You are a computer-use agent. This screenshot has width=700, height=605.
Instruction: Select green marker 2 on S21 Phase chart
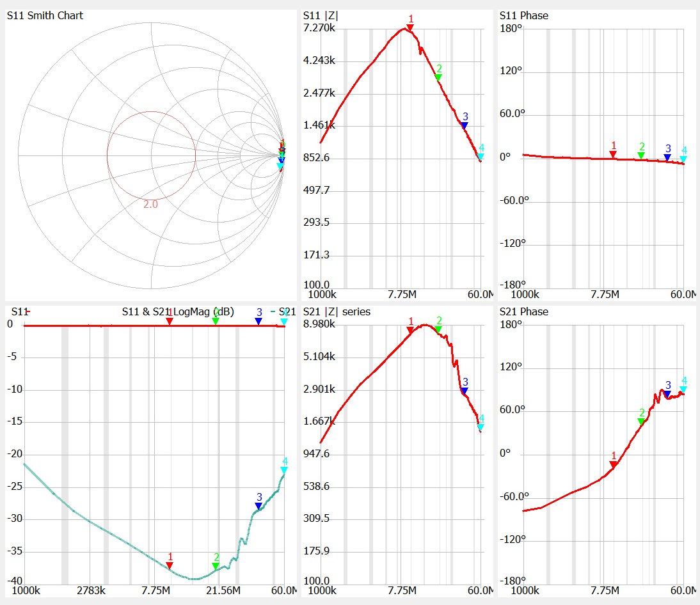(641, 421)
